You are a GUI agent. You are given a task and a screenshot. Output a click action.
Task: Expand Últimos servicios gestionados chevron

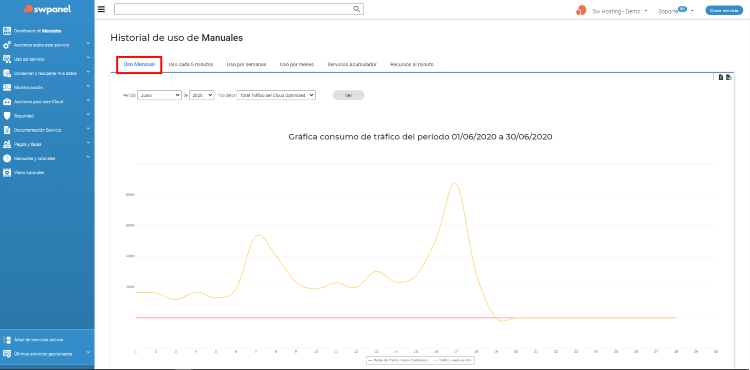point(88,352)
